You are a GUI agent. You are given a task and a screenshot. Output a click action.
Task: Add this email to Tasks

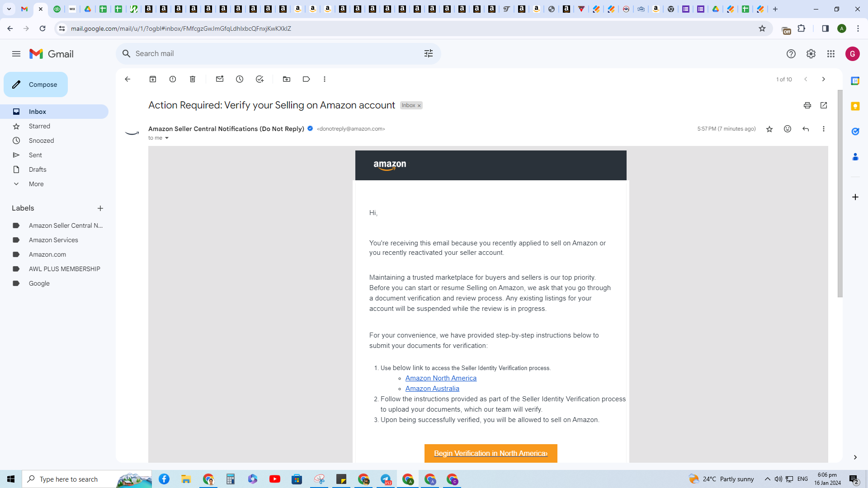point(259,79)
